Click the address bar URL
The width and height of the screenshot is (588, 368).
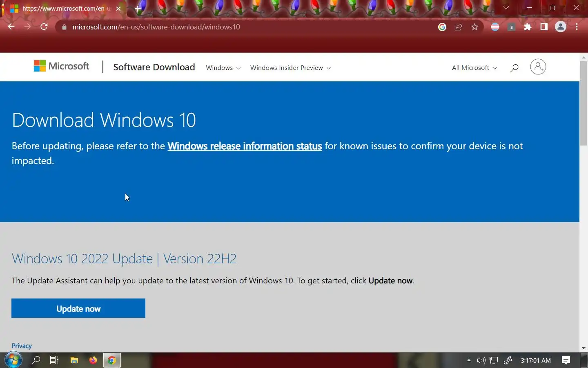[156, 27]
